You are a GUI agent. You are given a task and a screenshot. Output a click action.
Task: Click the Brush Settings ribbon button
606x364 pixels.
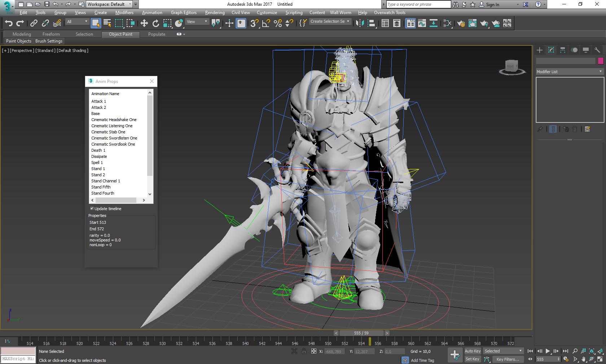pos(49,41)
